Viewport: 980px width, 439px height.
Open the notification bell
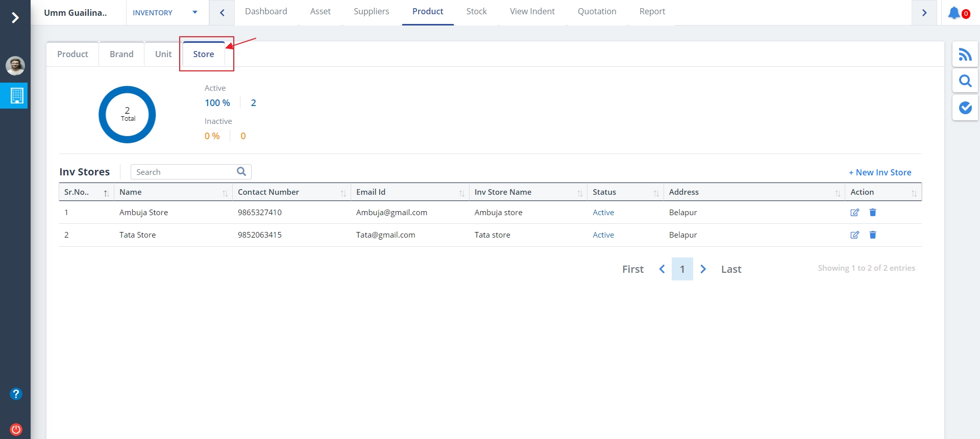(954, 13)
